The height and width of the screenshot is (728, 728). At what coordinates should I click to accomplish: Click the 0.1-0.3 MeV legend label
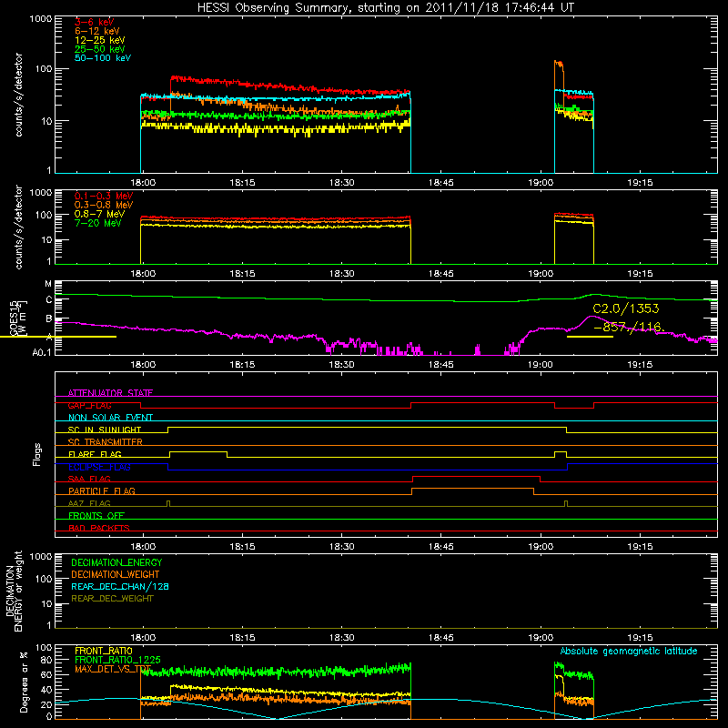104,196
